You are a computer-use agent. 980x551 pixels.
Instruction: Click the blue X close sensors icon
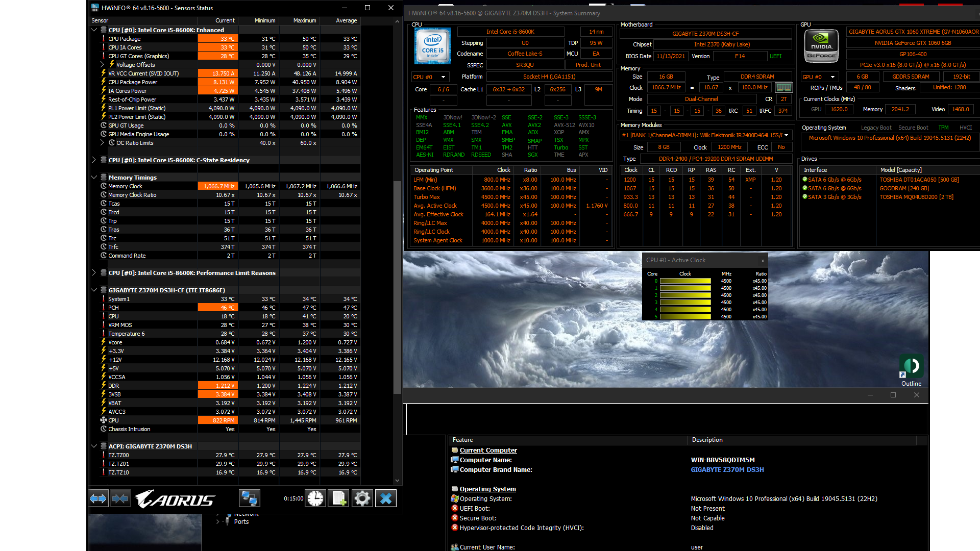tap(386, 498)
